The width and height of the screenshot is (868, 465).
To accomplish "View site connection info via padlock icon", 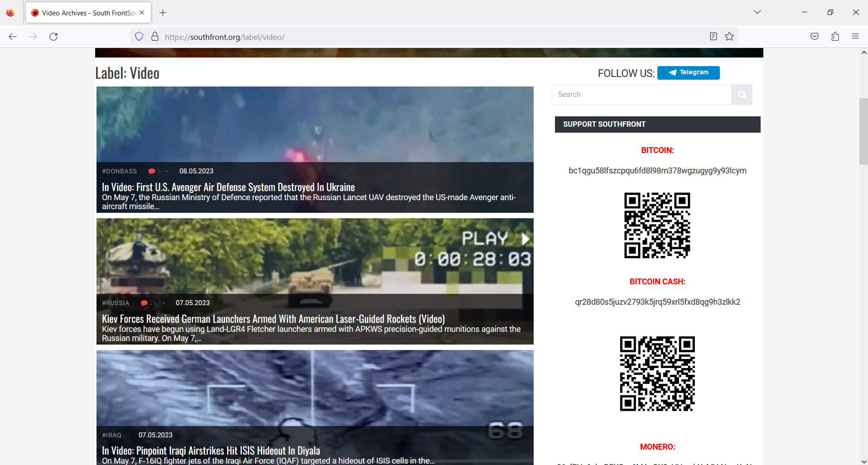I will (154, 36).
